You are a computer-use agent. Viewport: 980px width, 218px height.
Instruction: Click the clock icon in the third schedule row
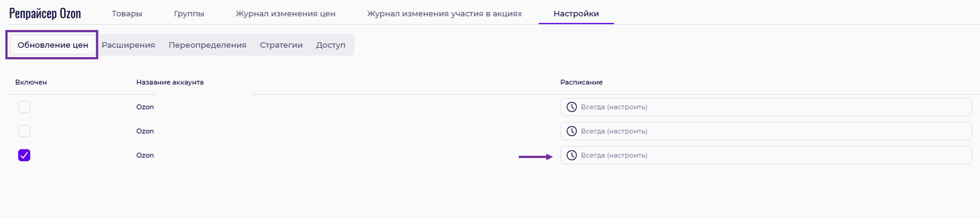[572, 155]
